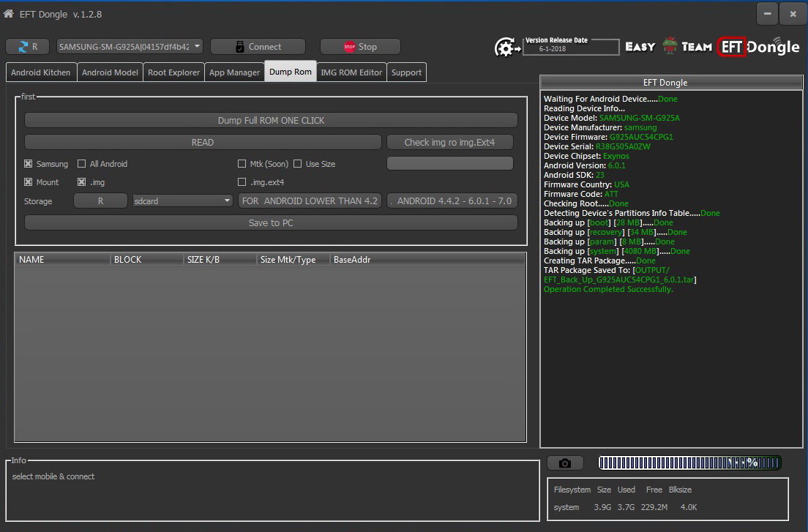Open the Root Explorer tab

(x=173, y=72)
